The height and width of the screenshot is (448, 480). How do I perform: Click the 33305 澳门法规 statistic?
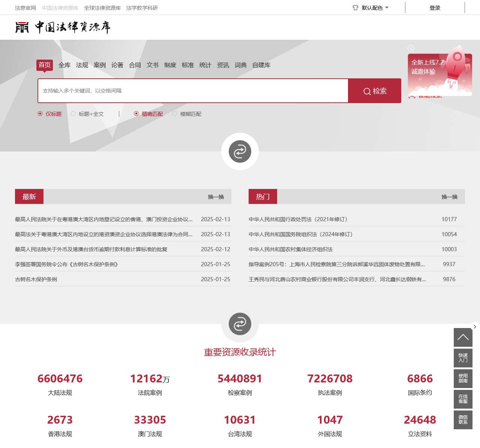[x=150, y=426]
